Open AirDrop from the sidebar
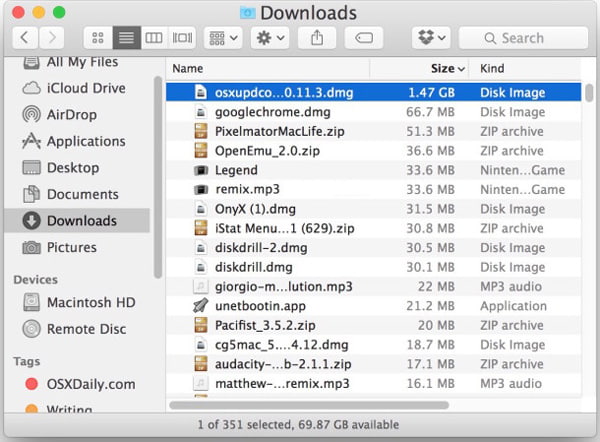The height and width of the screenshot is (442, 600). (72, 115)
